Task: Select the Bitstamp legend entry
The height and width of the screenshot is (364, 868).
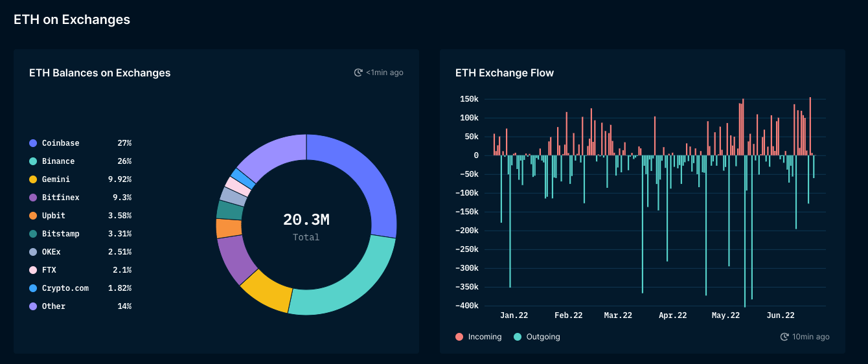Action: 80,234
